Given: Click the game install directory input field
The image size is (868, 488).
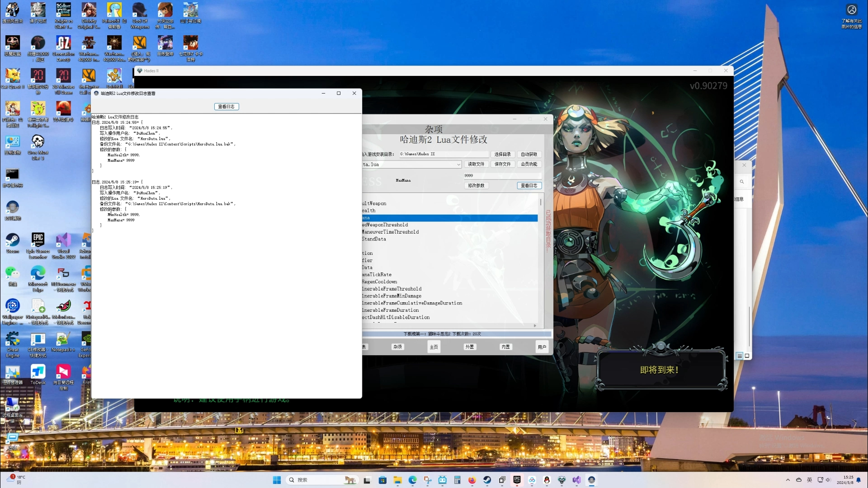Looking at the screenshot, I should click(443, 155).
